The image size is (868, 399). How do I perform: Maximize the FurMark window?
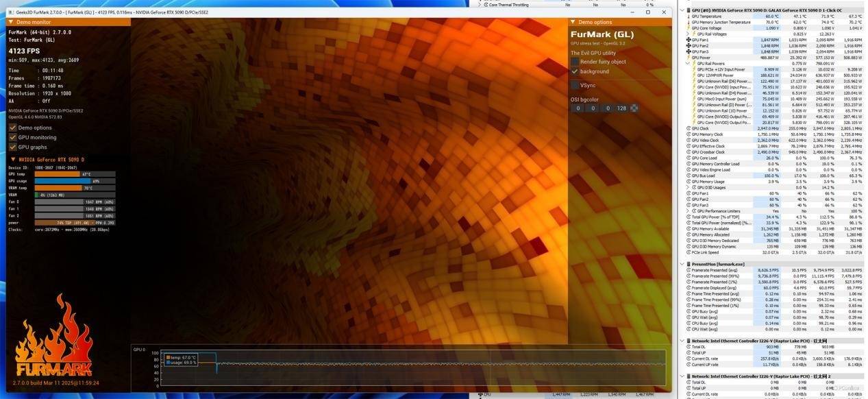pos(648,12)
